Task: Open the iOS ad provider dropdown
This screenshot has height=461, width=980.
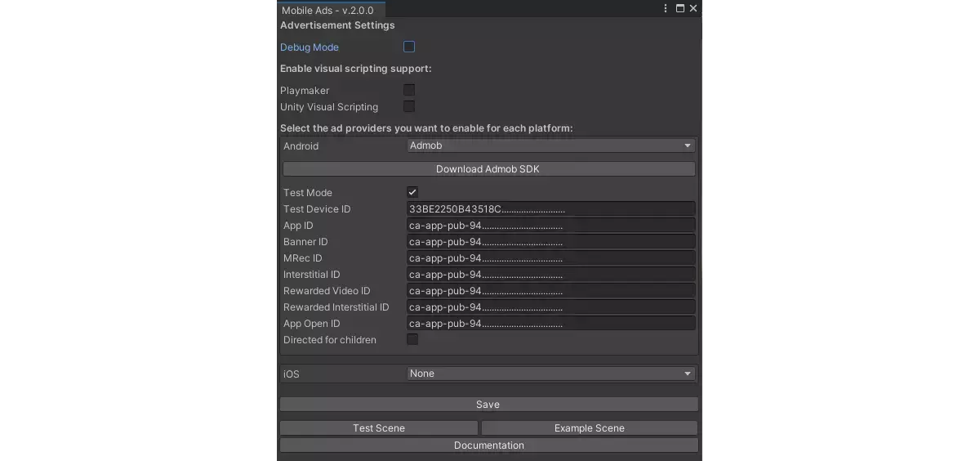Action: tap(550, 374)
